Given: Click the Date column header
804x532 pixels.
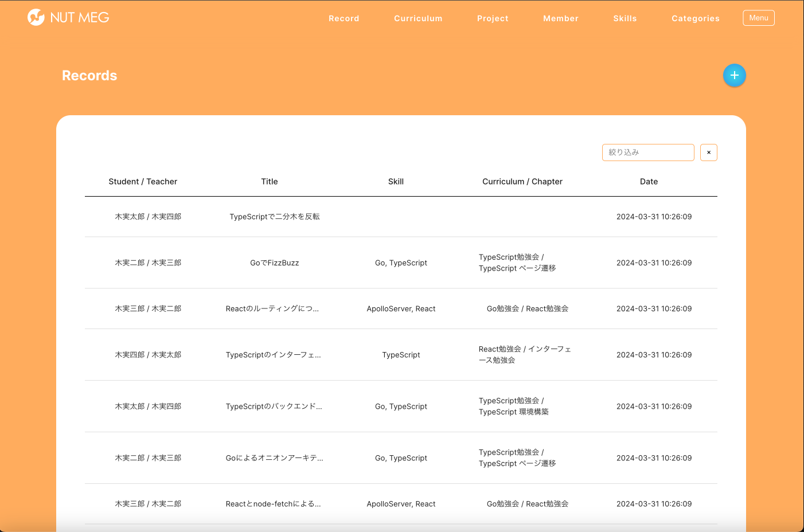Looking at the screenshot, I should (x=649, y=182).
